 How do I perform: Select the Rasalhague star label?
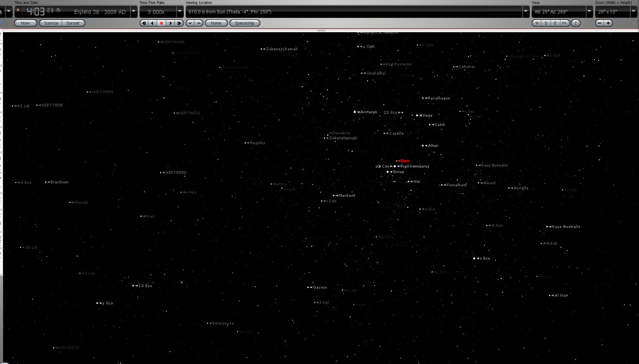(x=439, y=98)
